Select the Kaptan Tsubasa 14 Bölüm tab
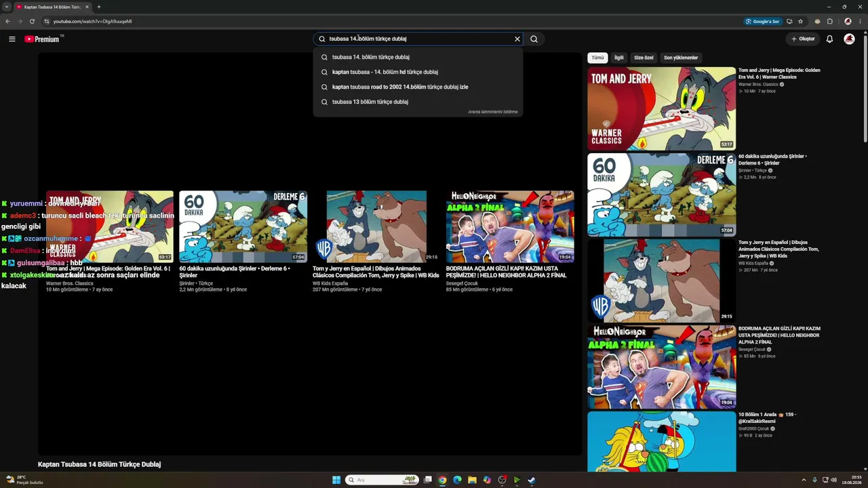Image resolution: width=868 pixels, height=488 pixels. click(x=52, y=7)
